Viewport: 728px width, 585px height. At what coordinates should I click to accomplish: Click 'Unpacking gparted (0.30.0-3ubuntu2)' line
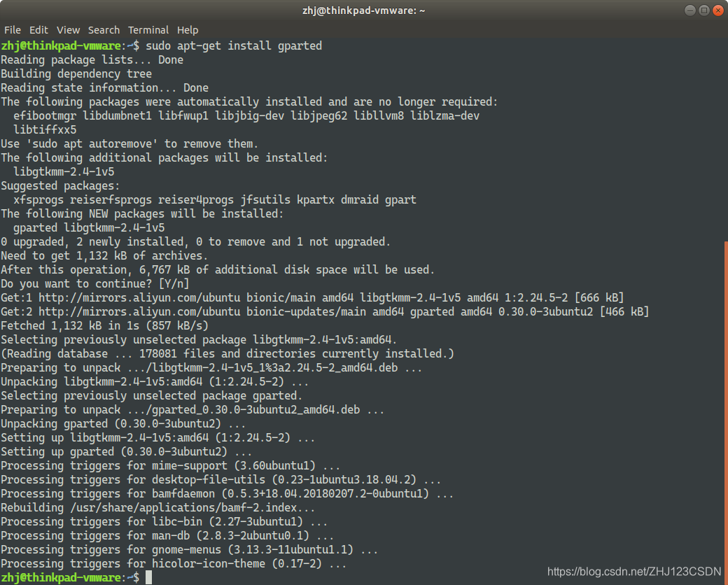pyautogui.click(x=123, y=423)
